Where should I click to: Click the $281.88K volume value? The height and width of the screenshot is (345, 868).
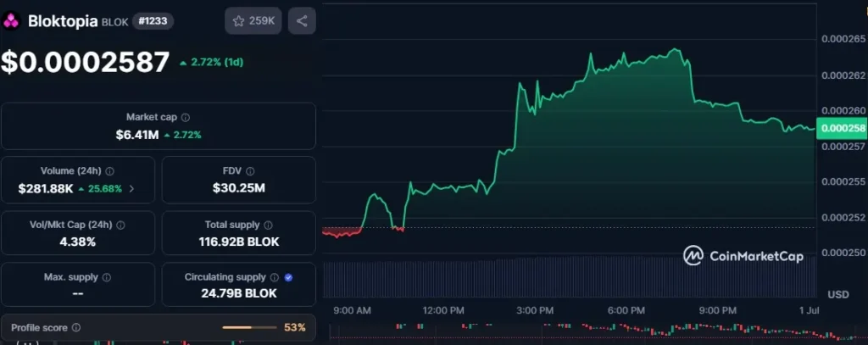(46, 188)
